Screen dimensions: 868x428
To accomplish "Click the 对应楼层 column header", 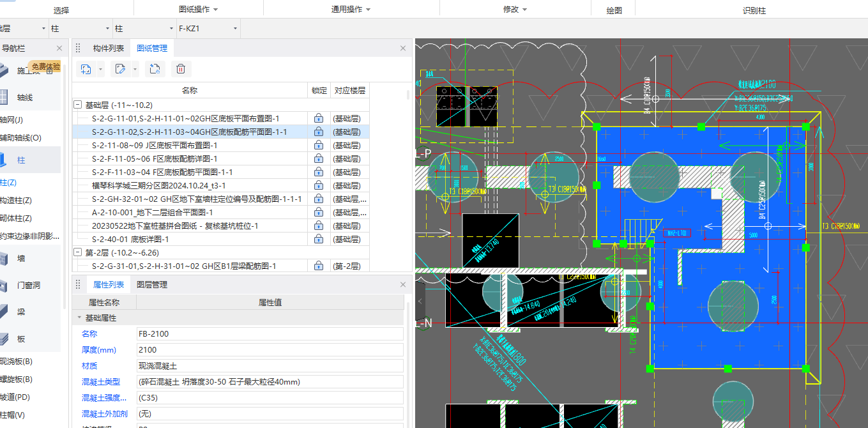I will pos(349,91).
